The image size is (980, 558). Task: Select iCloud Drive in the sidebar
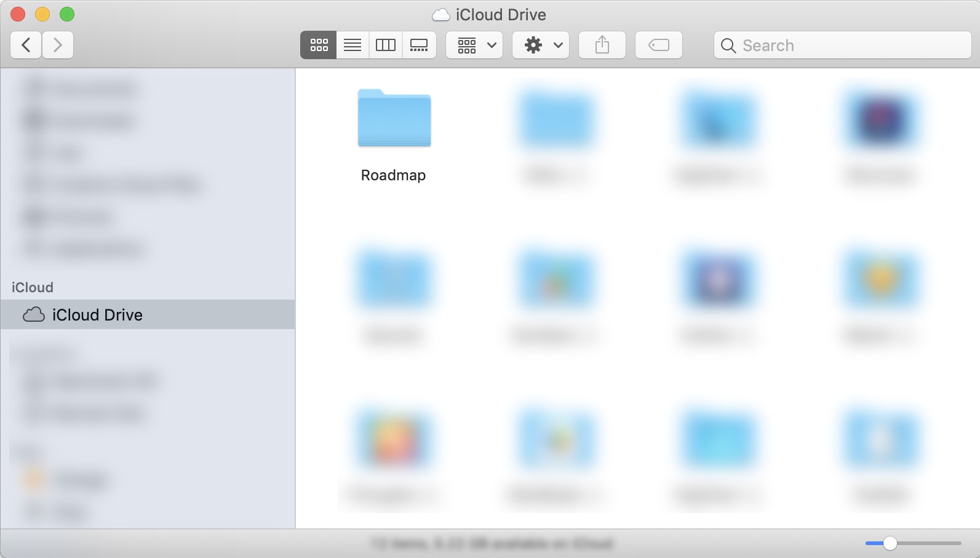tap(97, 315)
